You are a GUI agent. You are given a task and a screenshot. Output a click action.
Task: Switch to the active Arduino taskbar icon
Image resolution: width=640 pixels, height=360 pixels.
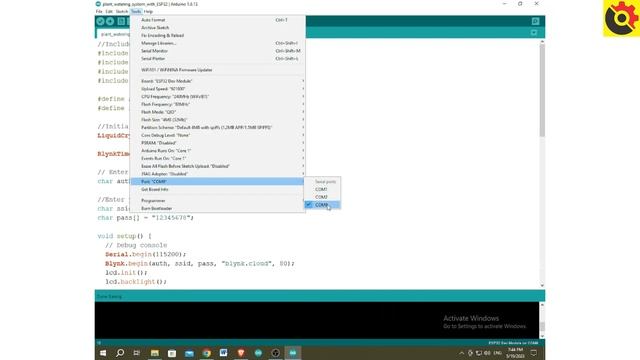pyautogui.click(x=293, y=353)
